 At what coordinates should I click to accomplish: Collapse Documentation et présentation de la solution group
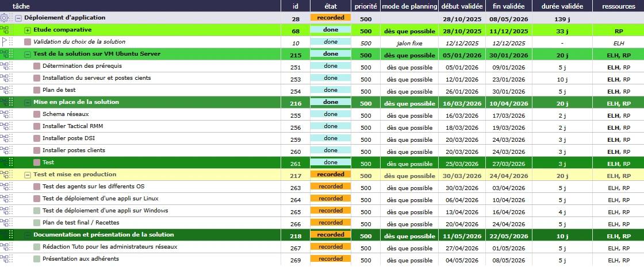[x=28, y=235]
